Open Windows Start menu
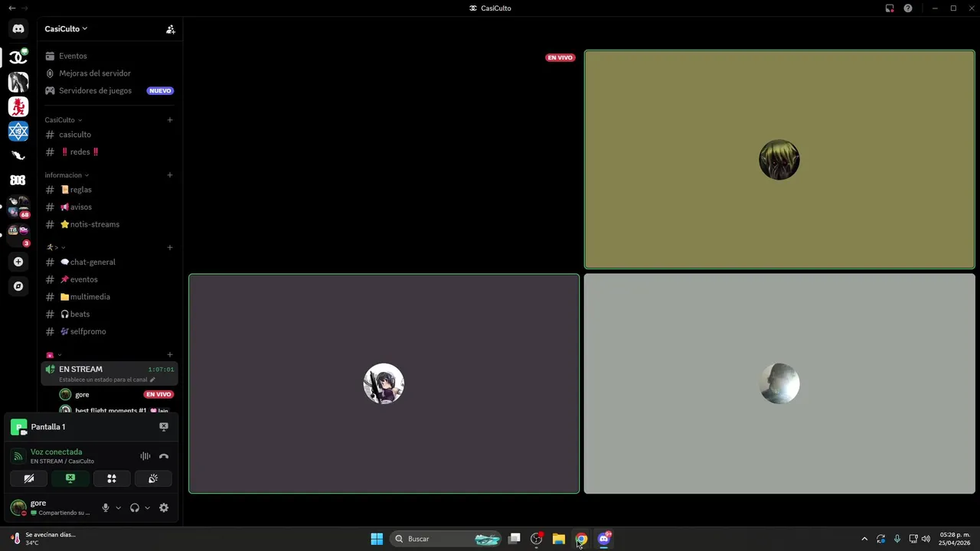The width and height of the screenshot is (980, 551). [377, 539]
